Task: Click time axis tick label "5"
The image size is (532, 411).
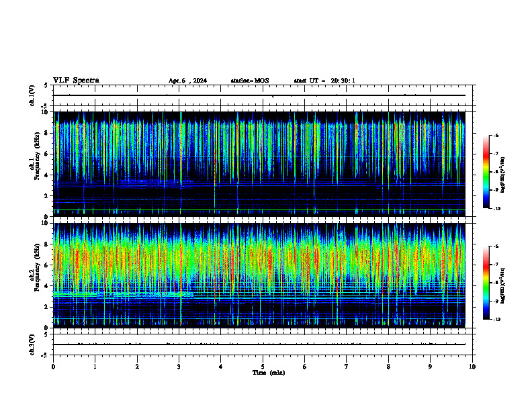Action: 263,367
